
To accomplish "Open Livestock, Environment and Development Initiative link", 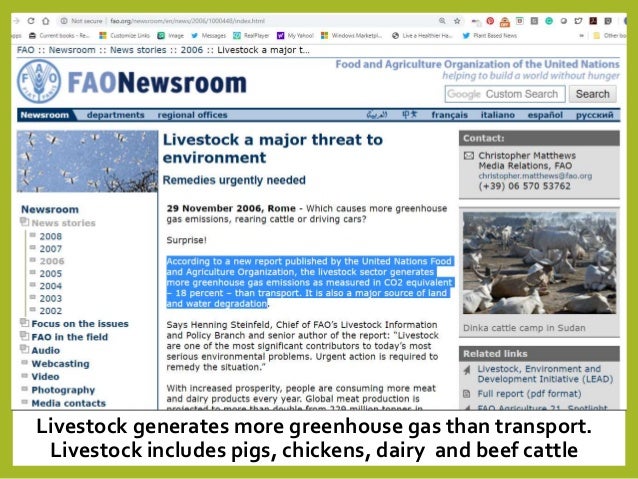I will click(x=545, y=374).
